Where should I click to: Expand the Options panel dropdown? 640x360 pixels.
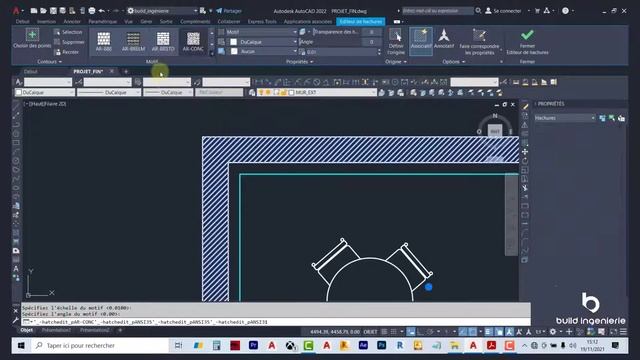453,62
